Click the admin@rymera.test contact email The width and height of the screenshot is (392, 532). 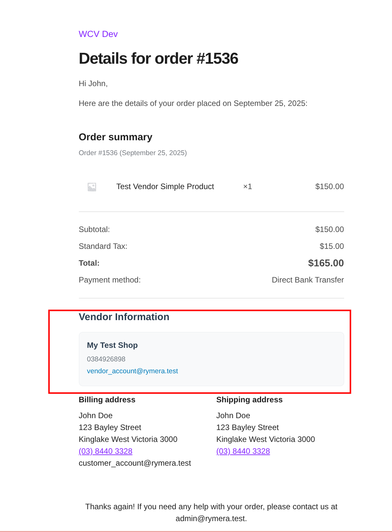pyautogui.click(x=211, y=518)
